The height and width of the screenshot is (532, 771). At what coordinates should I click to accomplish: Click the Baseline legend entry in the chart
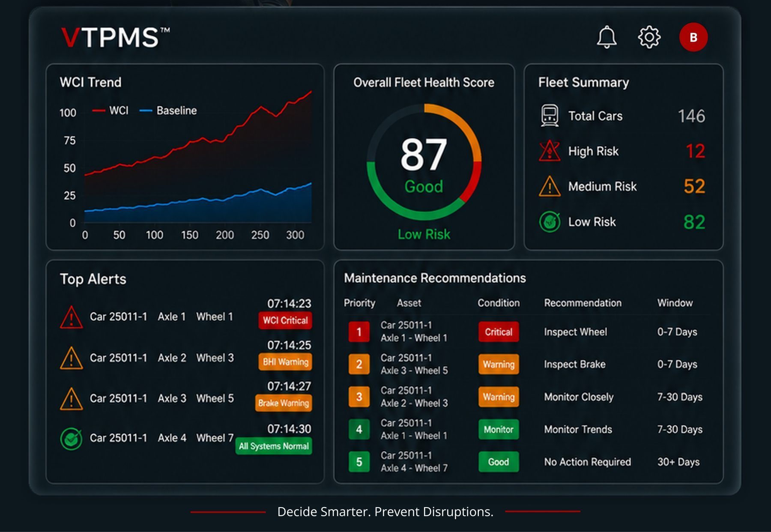tap(168, 111)
